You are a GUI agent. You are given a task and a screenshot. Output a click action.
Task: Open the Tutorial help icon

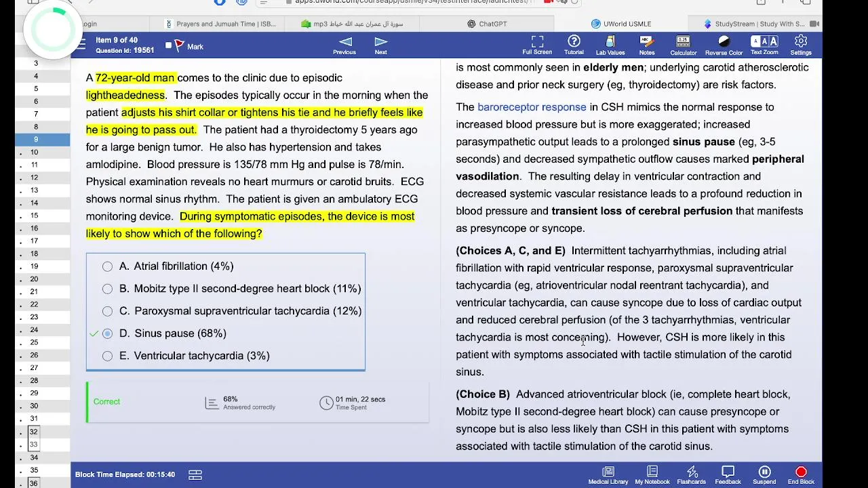click(574, 45)
